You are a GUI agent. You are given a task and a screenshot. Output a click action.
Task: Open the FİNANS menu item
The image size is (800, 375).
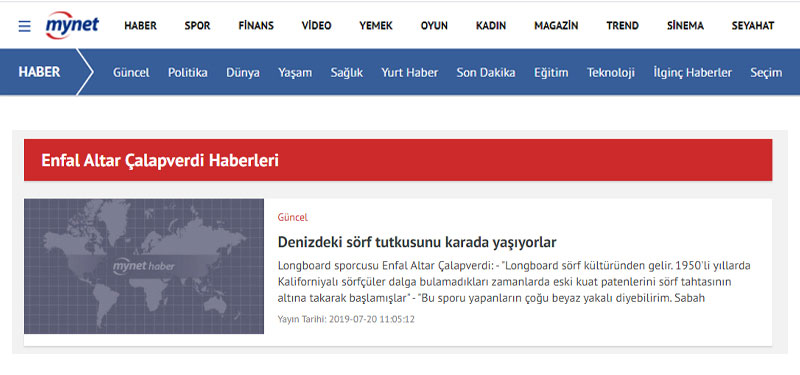(256, 26)
